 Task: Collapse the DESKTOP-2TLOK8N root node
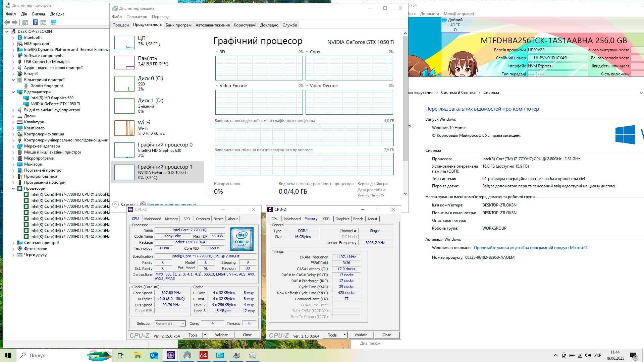pyautogui.click(x=7, y=32)
